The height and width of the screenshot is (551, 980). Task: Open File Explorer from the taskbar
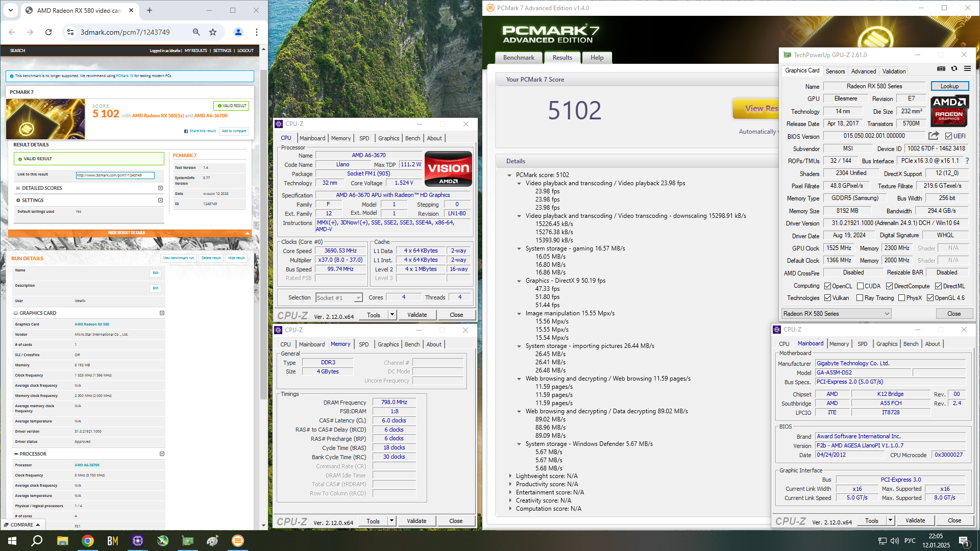click(62, 541)
